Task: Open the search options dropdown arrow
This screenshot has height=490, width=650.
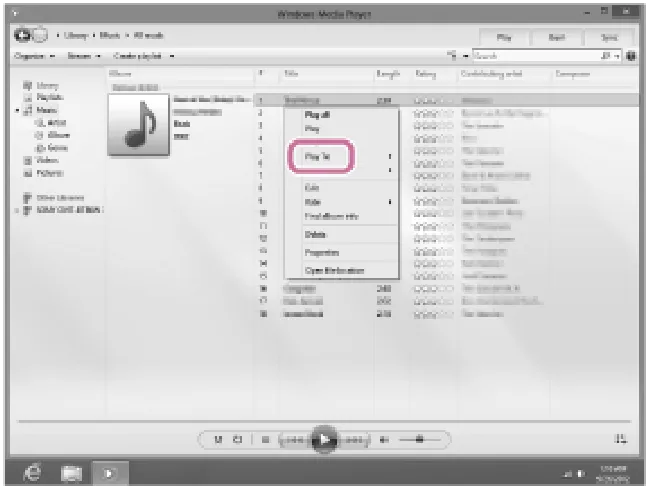Action: [617, 56]
